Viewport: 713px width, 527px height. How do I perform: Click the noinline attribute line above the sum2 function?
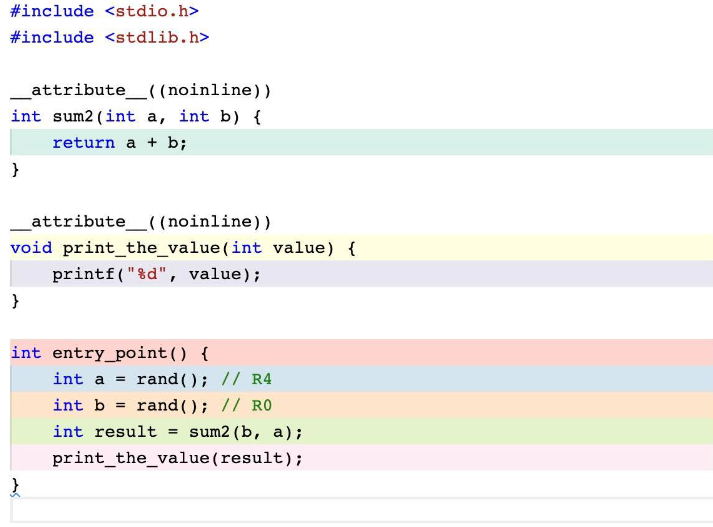coord(141,90)
